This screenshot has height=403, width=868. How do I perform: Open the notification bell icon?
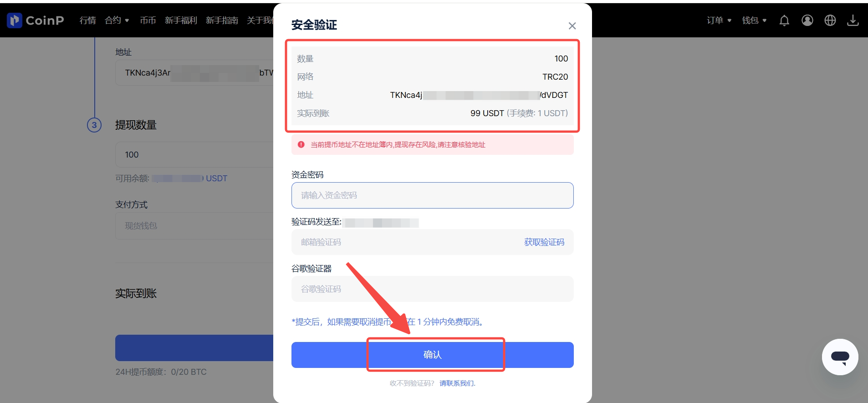pyautogui.click(x=784, y=20)
